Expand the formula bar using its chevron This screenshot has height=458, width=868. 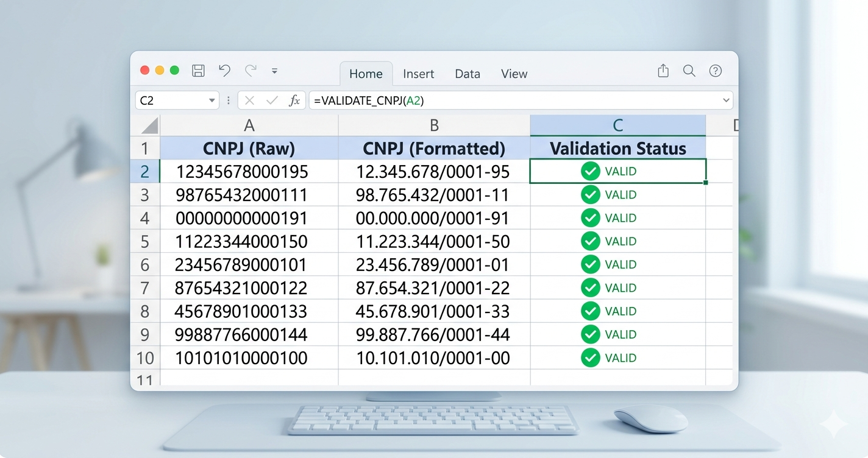click(x=726, y=100)
